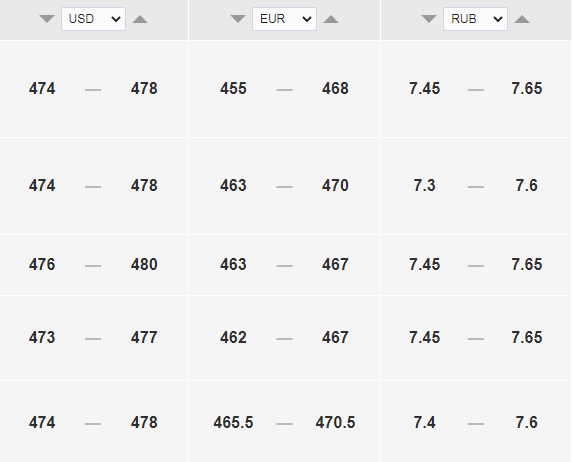Open the EUR currency dropdown
The image size is (572, 462).
[285, 19]
